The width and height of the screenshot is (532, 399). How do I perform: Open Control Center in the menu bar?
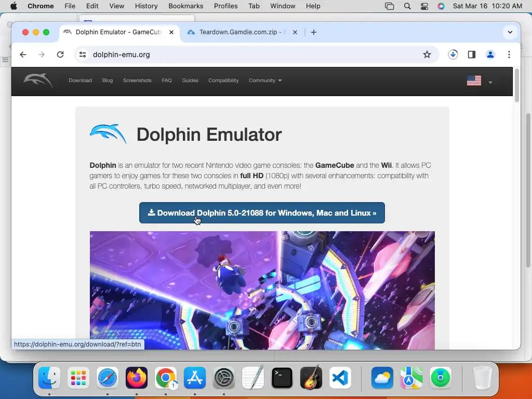(x=424, y=6)
